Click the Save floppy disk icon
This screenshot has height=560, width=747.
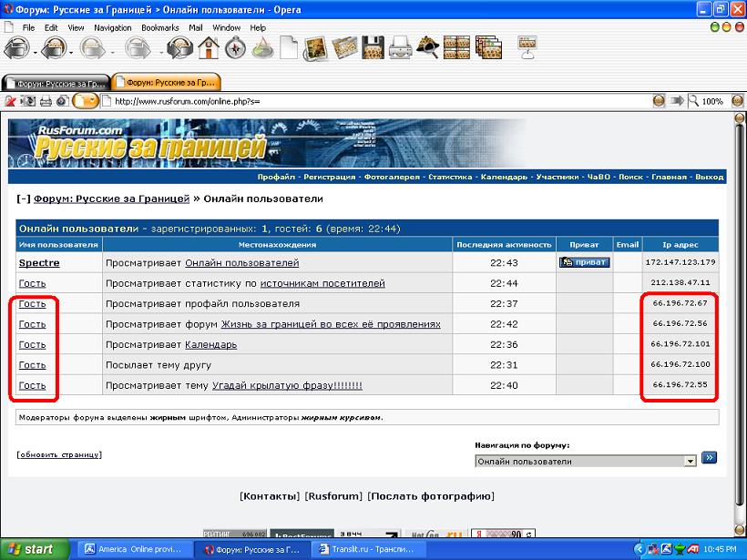(372, 47)
